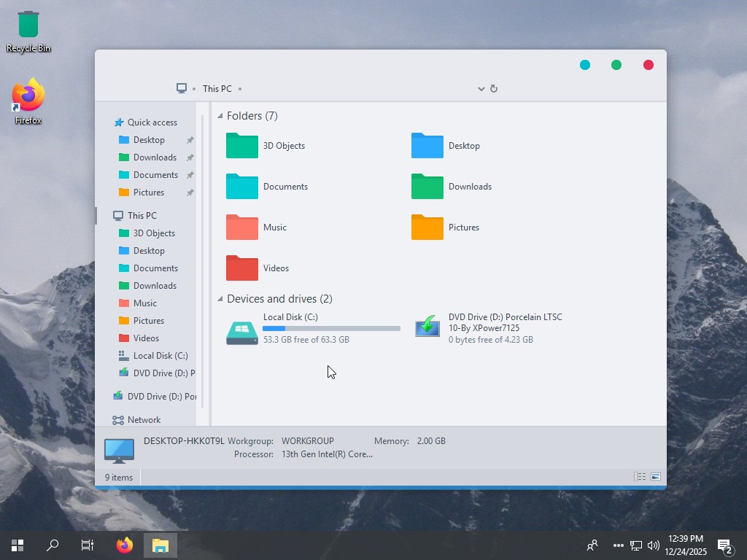
Task: Open Firefox from the taskbar
Action: [x=125, y=545]
